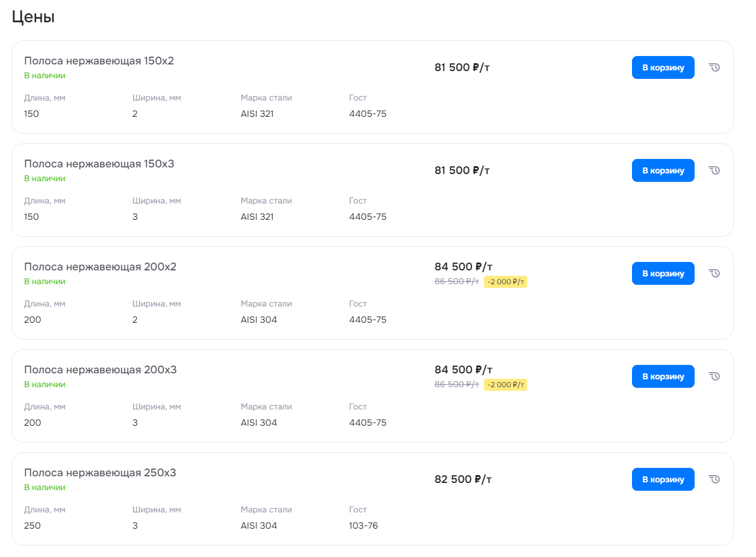Open the Полоса нержавеющая 150x2 product title
The width and height of the screenshot is (756, 557).
click(99, 61)
